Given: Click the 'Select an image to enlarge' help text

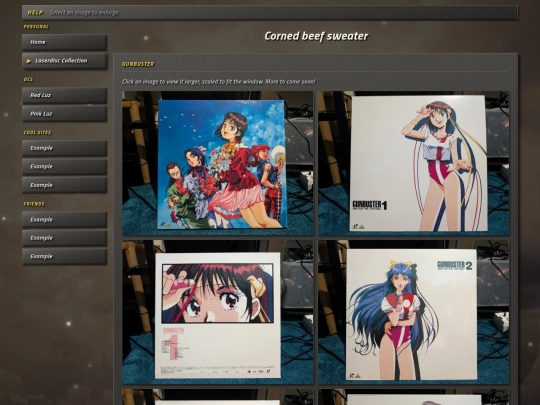Looking at the screenshot, I should tap(84, 13).
